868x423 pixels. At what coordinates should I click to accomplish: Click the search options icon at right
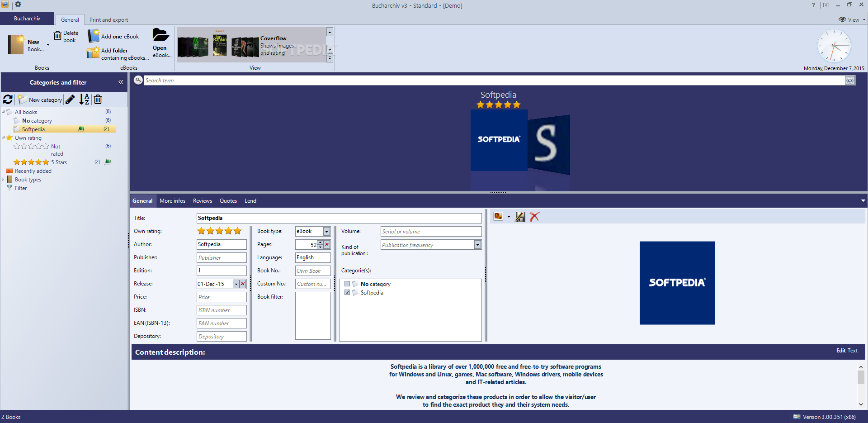(850, 80)
